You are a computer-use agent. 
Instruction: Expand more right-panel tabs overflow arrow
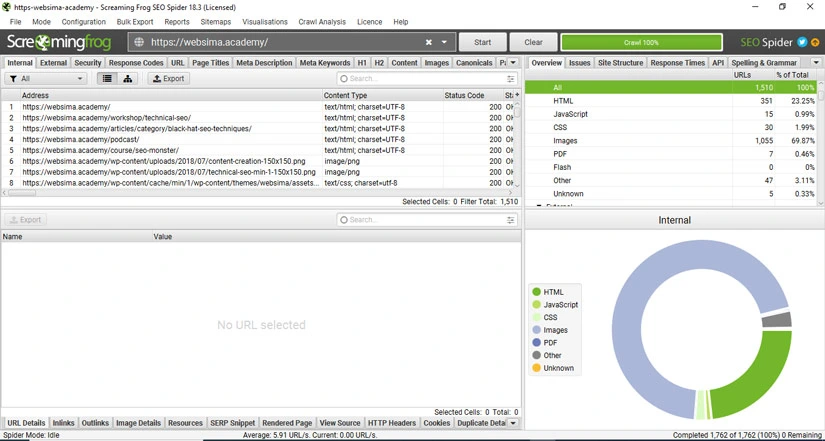(x=816, y=63)
